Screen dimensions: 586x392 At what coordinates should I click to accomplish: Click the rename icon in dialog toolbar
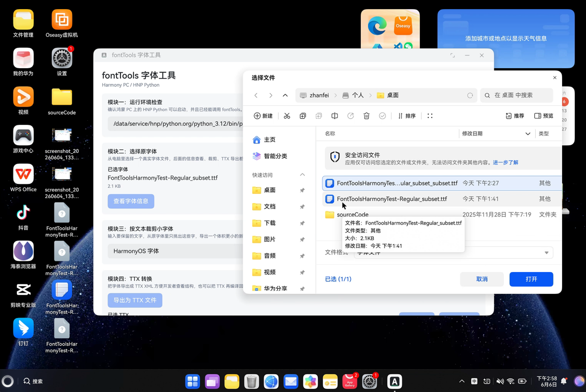335,116
